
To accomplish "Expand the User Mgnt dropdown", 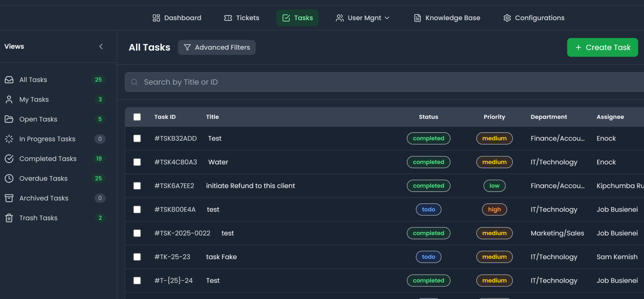I will 363,18.
